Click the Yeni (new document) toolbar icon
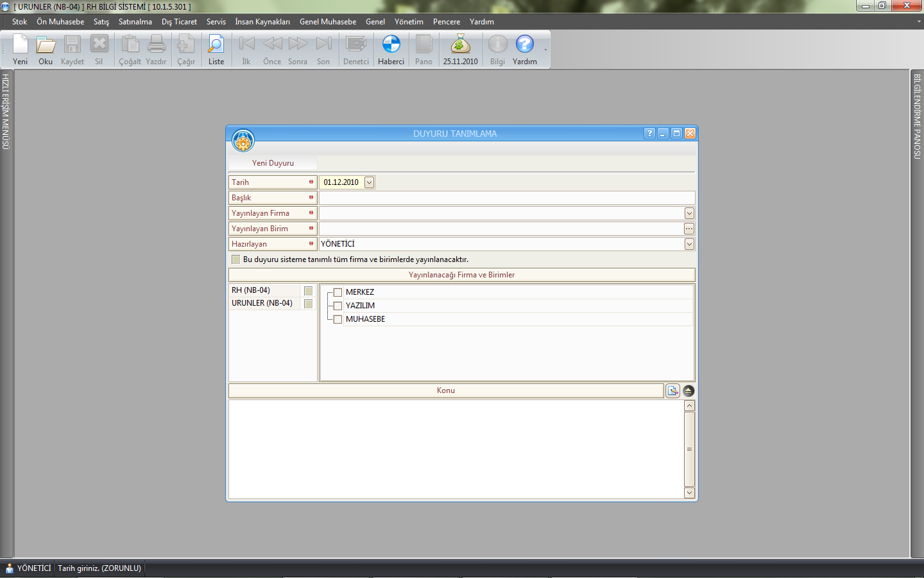Image resolution: width=924 pixels, height=578 pixels. point(21,45)
